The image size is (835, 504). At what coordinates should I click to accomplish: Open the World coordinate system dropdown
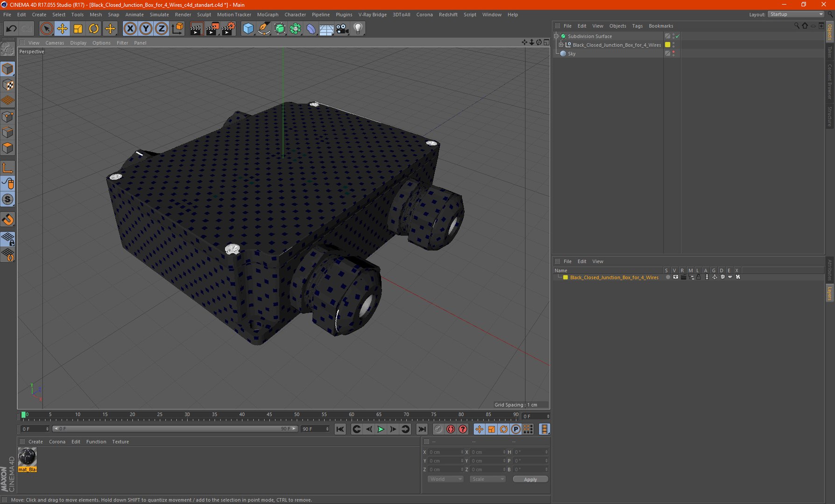[445, 479]
